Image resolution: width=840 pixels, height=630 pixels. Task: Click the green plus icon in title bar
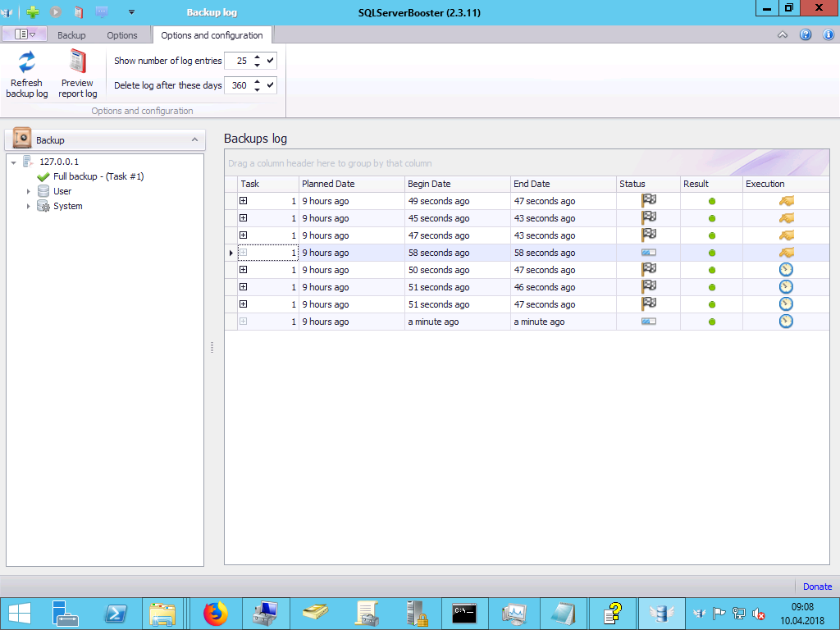33,12
